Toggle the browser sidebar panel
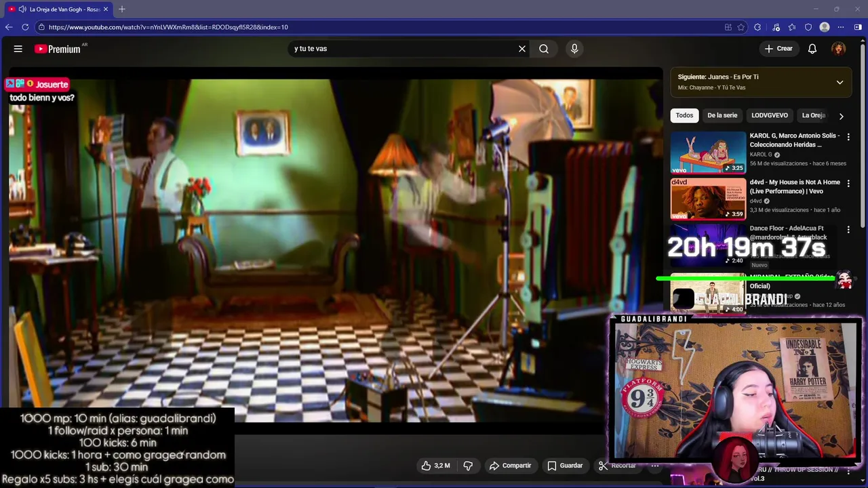This screenshot has width=868, height=488. pyautogui.click(x=858, y=27)
